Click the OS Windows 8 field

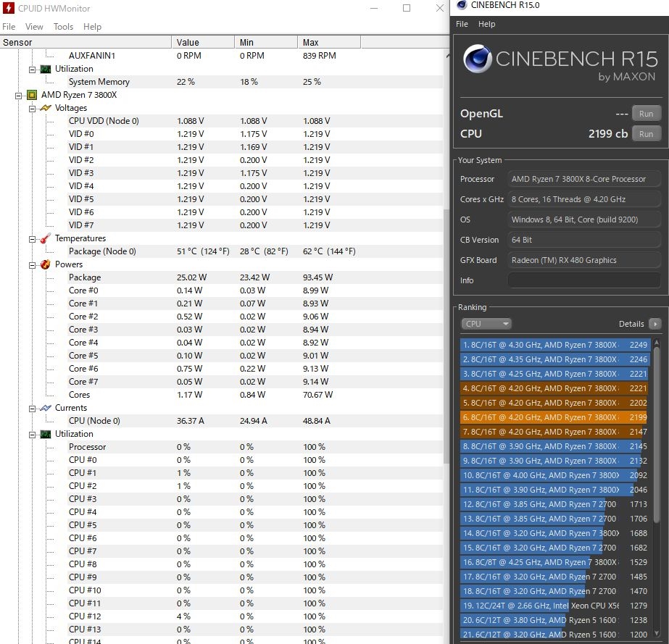pos(584,219)
